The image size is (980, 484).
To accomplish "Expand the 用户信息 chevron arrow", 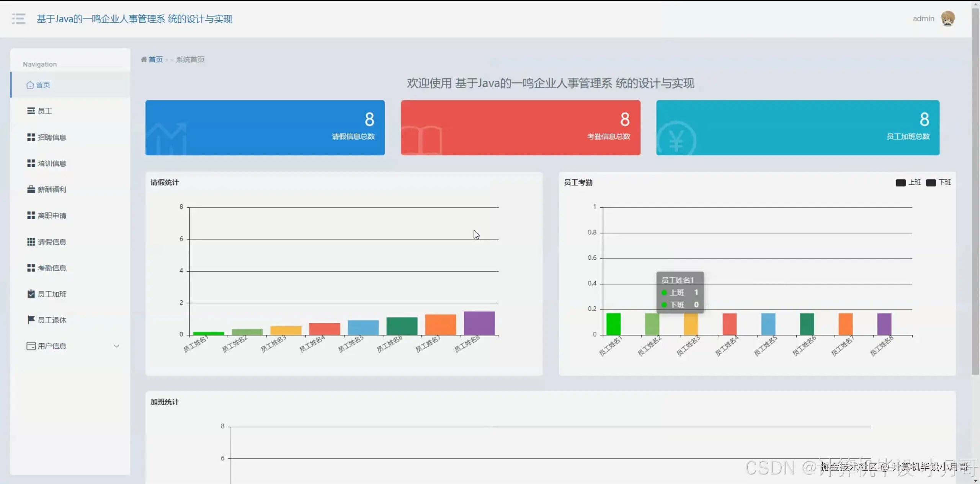I will (116, 346).
